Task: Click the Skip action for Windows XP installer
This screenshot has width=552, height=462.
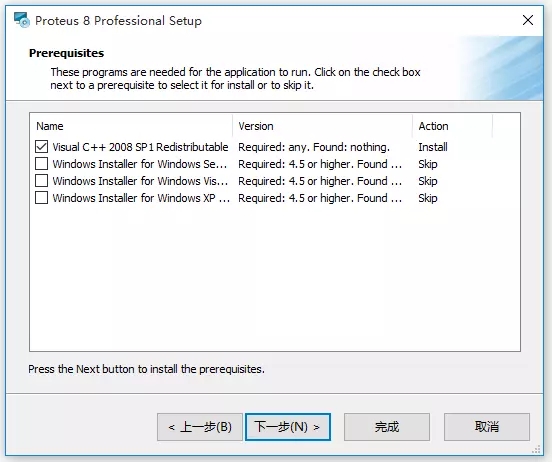Action: (428, 198)
